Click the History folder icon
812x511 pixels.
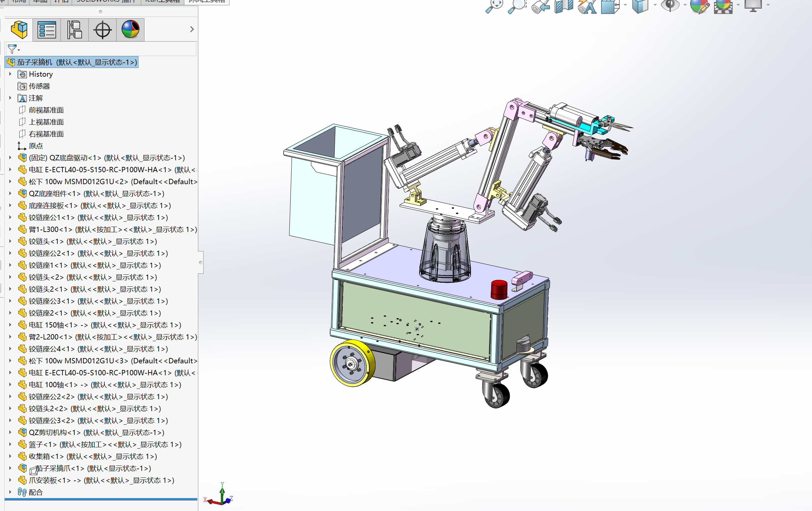[x=22, y=74]
